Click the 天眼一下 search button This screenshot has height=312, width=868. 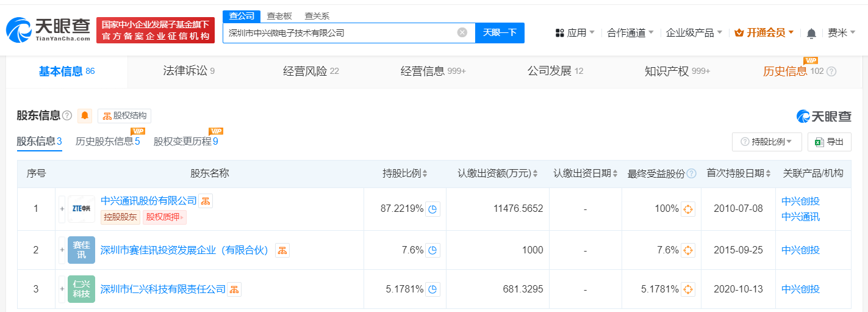pyautogui.click(x=500, y=33)
